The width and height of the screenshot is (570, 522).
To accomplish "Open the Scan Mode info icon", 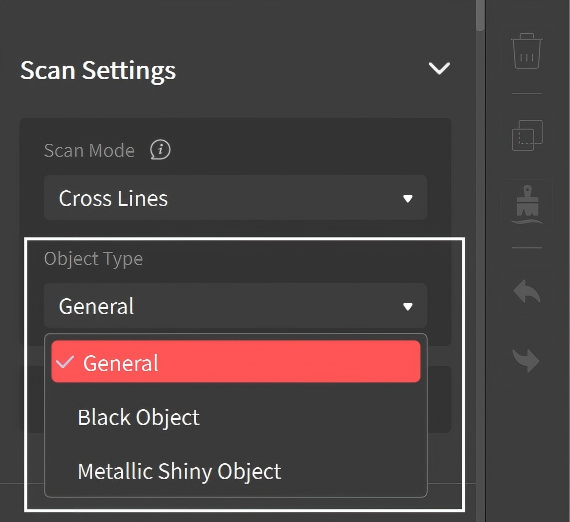I will click(x=160, y=150).
